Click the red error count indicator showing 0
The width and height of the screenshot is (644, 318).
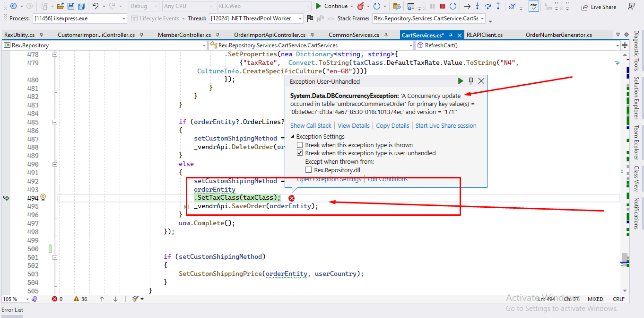[x=57, y=299]
